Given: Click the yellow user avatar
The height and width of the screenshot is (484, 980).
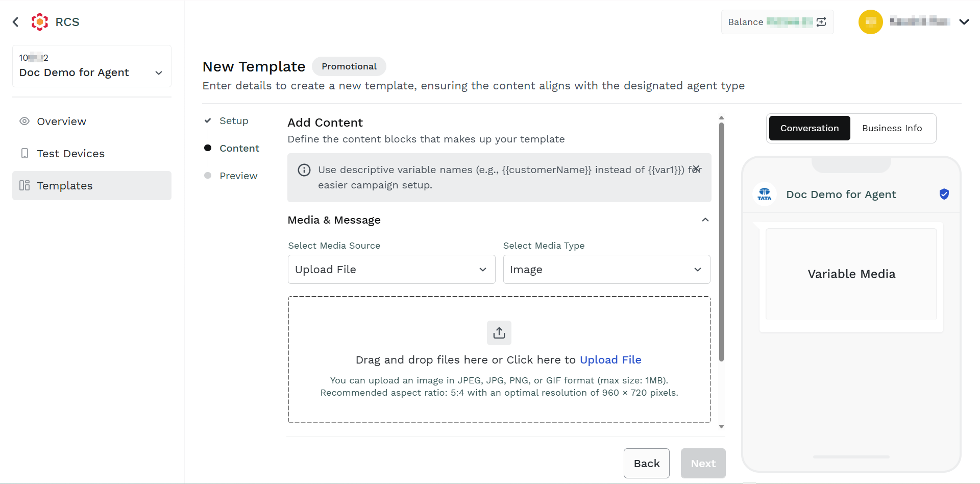Looking at the screenshot, I should (871, 22).
